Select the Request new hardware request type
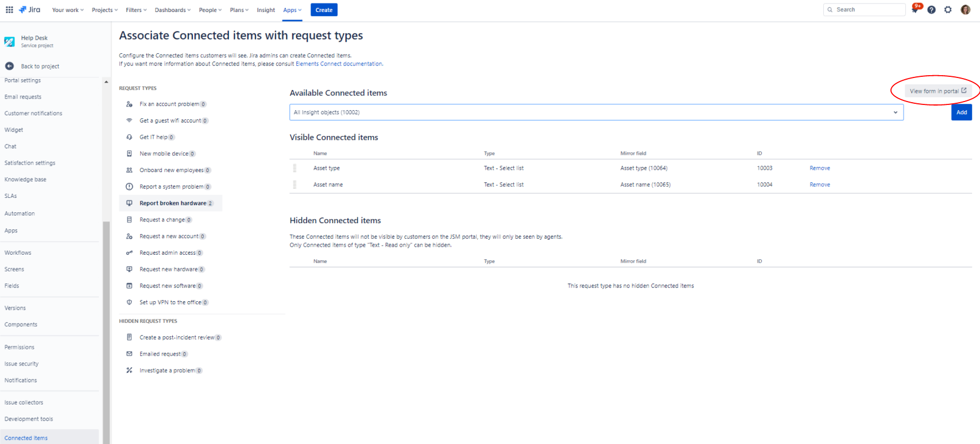The image size is (980, 444). click(168, 269)
